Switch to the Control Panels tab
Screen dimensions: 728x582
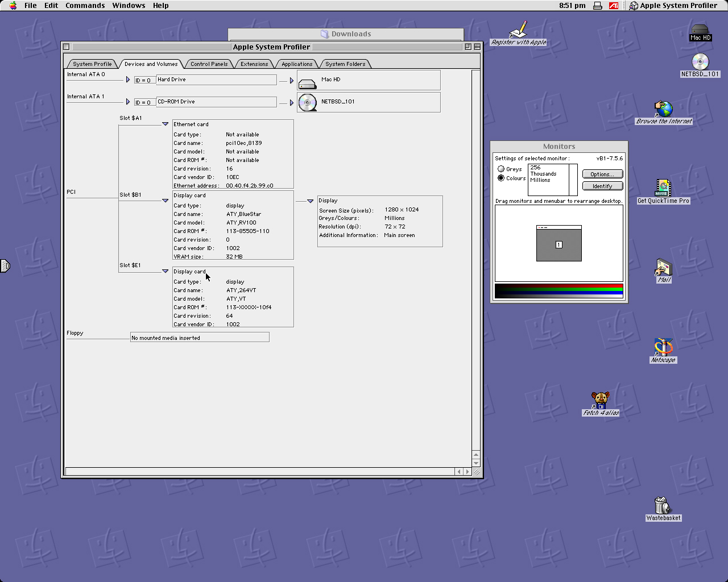[x=209, y=64]
